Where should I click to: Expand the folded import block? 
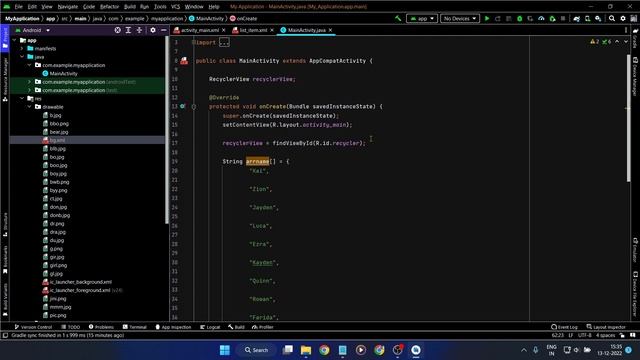point(224,42)
